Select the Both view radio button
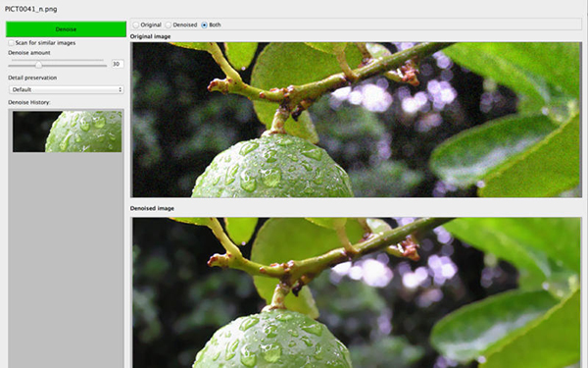The width and height of the screenshot is (588, 368). pyautogui.click(x=204, y=25)
